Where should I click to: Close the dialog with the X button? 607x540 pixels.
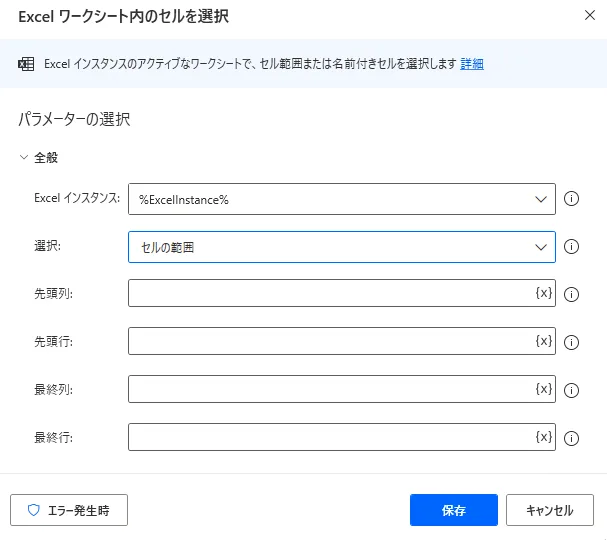pyautogui.click(x=586, y=16)
